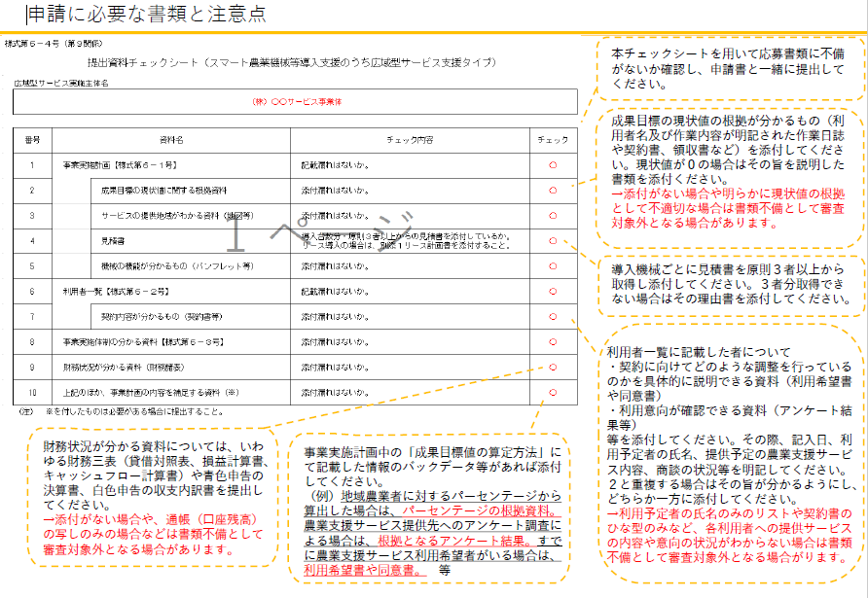The width and height of the screenshot is (868, 598).
Task: Click the callout about 導入機械ごとに見積書
Action: tap(731, 282)
